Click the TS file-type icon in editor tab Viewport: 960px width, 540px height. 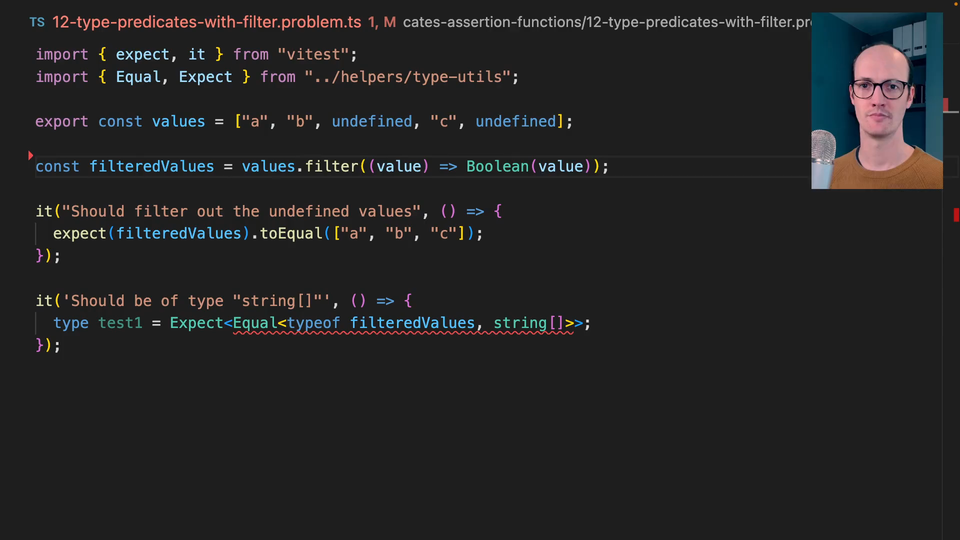[x=37, y=21]
